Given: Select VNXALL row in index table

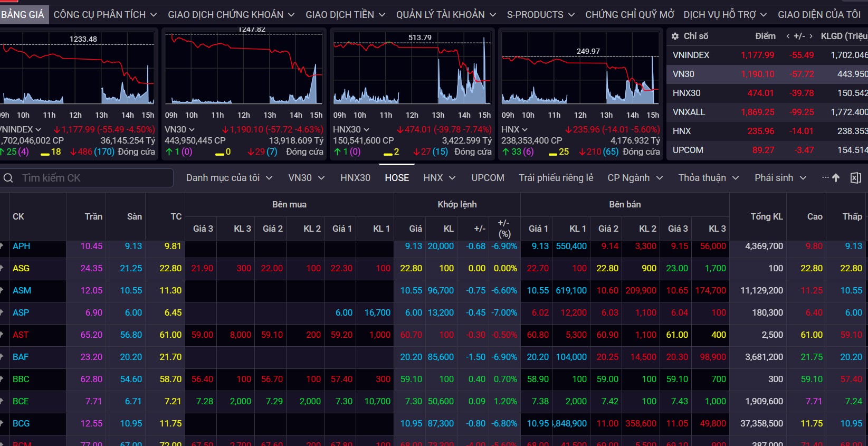Looking at the screenshot, I should click(767, 112).
